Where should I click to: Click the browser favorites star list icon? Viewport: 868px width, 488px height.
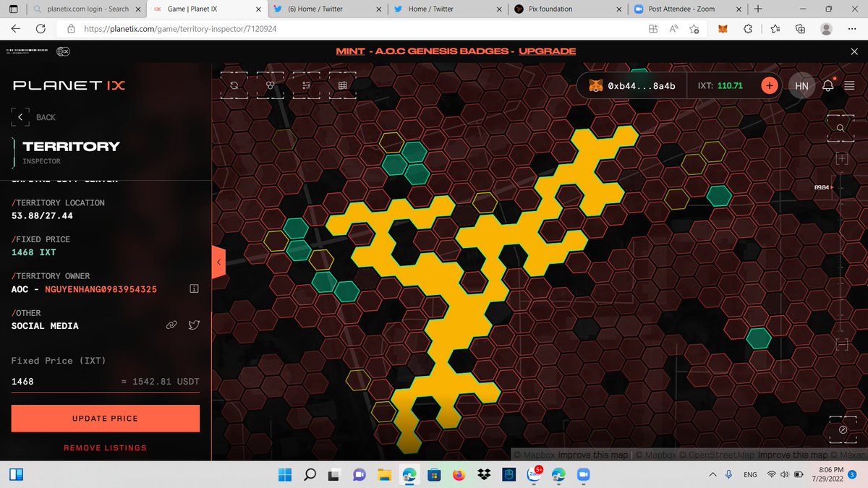(x=775, y=29)
